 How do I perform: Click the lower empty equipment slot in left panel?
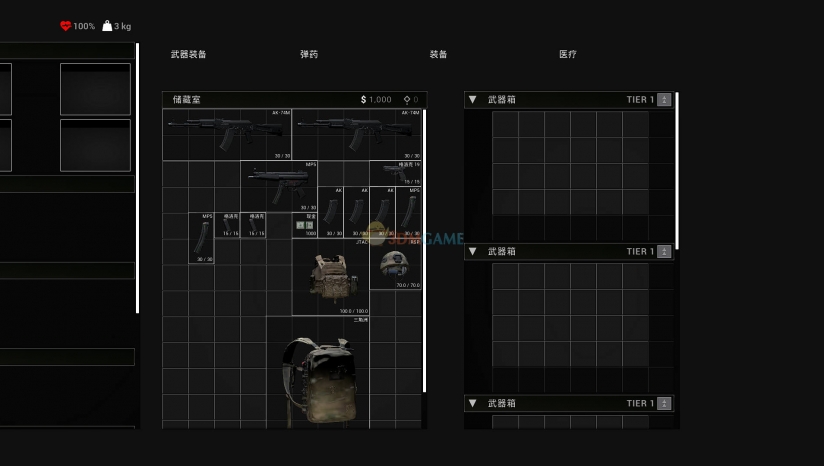[x=95, y=145]
